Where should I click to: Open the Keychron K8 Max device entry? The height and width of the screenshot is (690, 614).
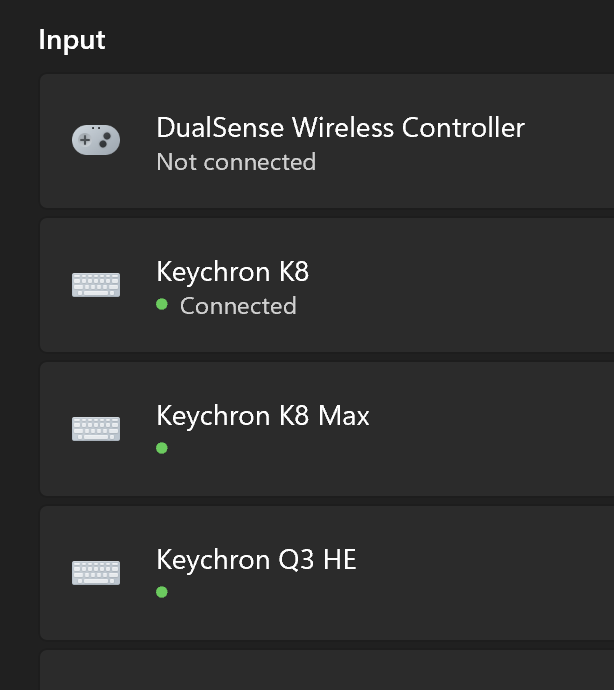coord(263,416)
